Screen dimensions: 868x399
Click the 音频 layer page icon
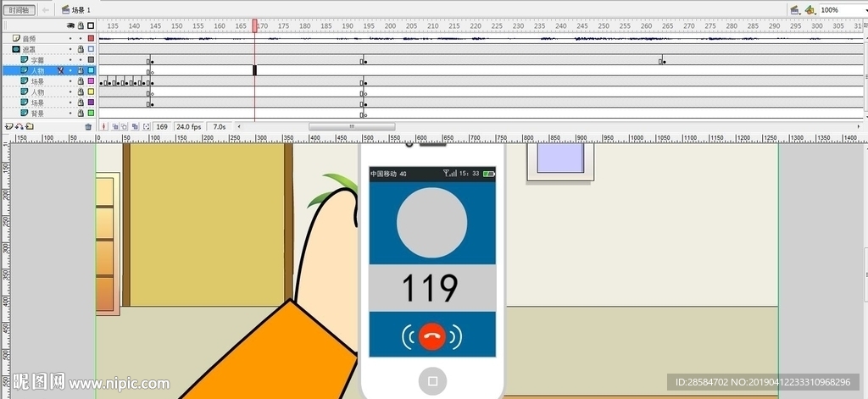16,38
